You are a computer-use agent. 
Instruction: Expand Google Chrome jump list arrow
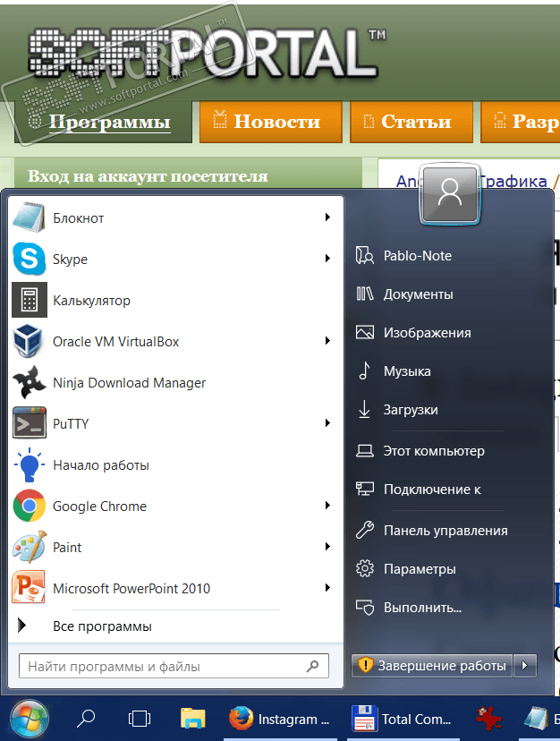coord(327,506)
